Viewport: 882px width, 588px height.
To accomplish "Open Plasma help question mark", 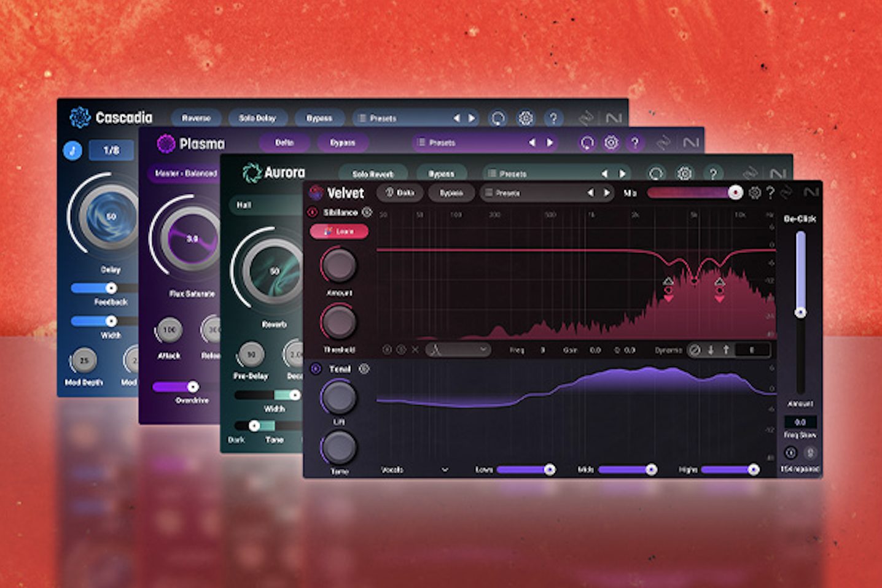I will 635,143.
